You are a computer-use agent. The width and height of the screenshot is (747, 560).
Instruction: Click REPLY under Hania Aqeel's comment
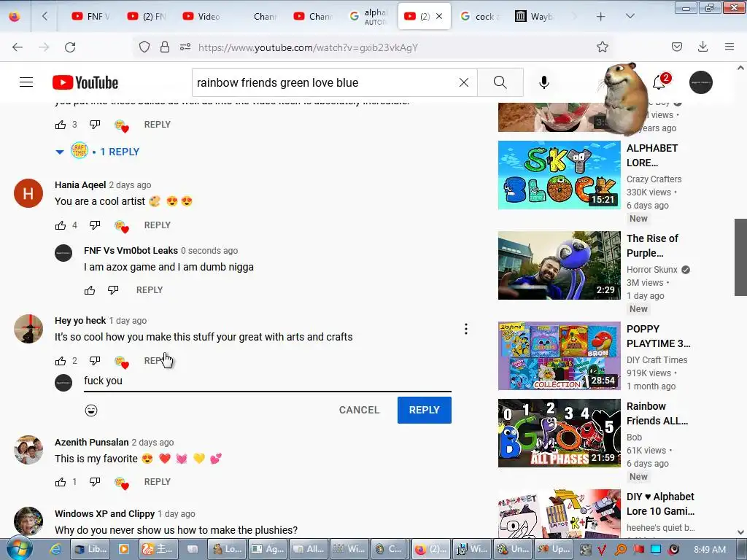coord(158,225)
